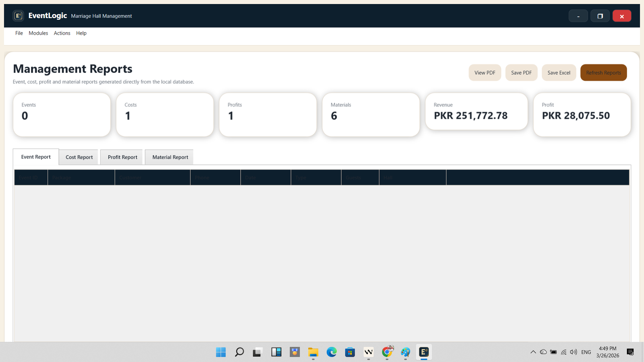Viewport: 644px width, 362px height.
Task: Open the Actions menu
Action: tap(62, 33)
